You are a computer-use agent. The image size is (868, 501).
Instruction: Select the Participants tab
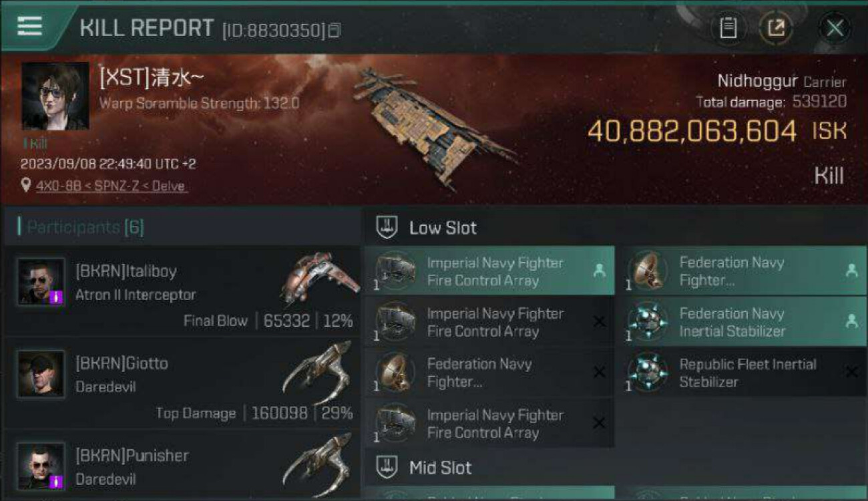(85, 227)
